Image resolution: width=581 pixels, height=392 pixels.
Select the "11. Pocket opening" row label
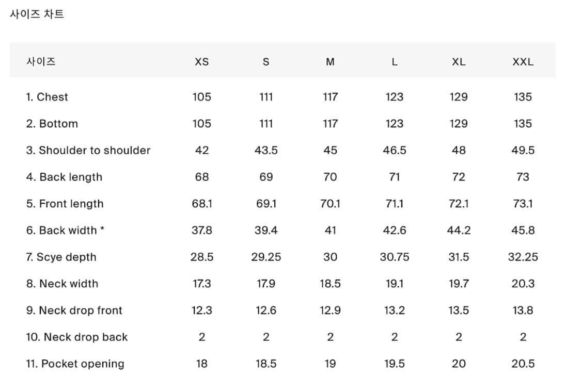[x=75, y=364]
